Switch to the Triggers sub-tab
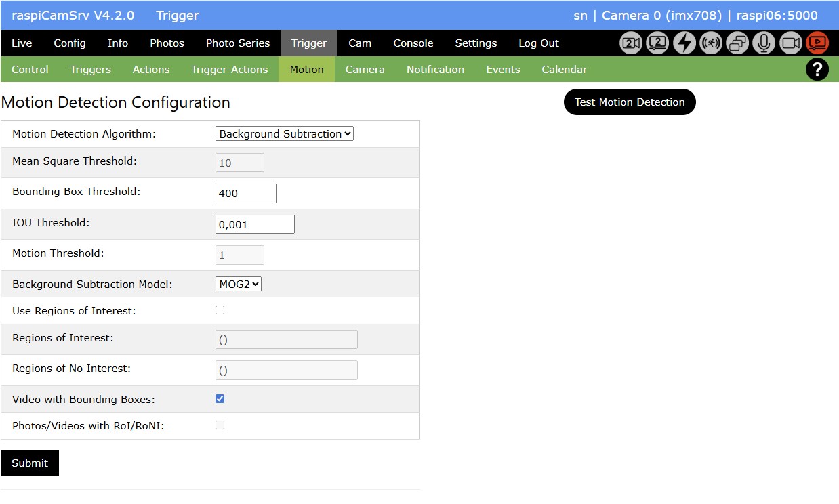This screenshot has height=504, width=839. (x=90, y=69)
